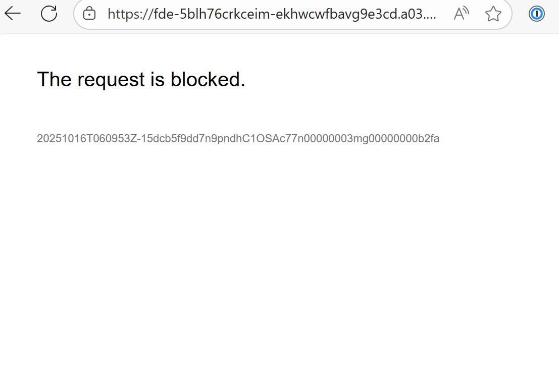Reload the blocked page with refresh icon
This screenshot has width=559, height=392.
(x=48, y=14)
